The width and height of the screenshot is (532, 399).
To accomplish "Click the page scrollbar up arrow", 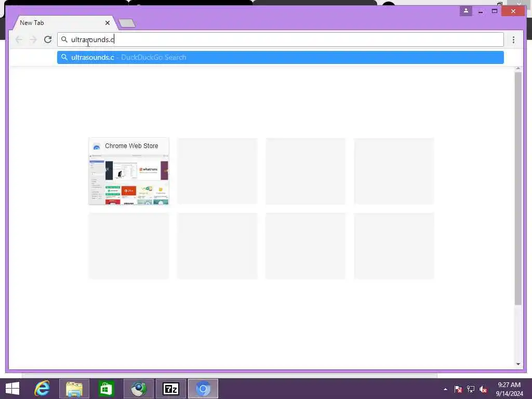I will [x=518, y=69].
